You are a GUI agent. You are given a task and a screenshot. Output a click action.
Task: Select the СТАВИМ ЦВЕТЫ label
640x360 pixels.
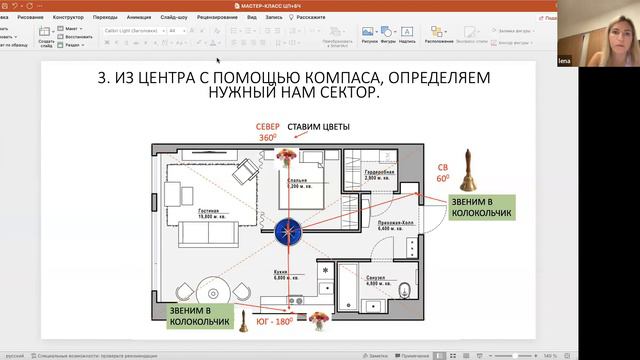[318, 127]
